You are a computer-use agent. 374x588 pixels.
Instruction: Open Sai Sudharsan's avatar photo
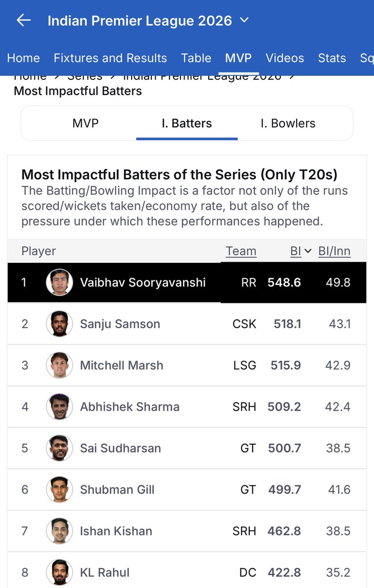click(x=60, y=448)
